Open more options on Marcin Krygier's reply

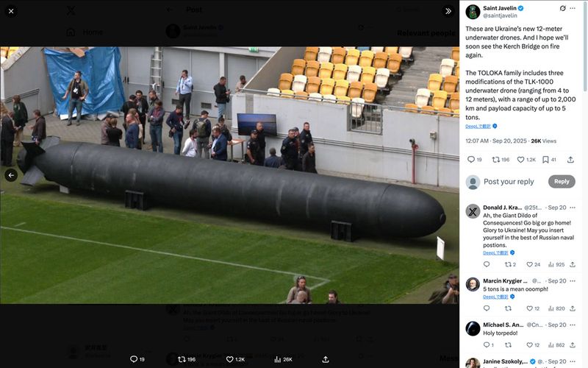point(573,281)
